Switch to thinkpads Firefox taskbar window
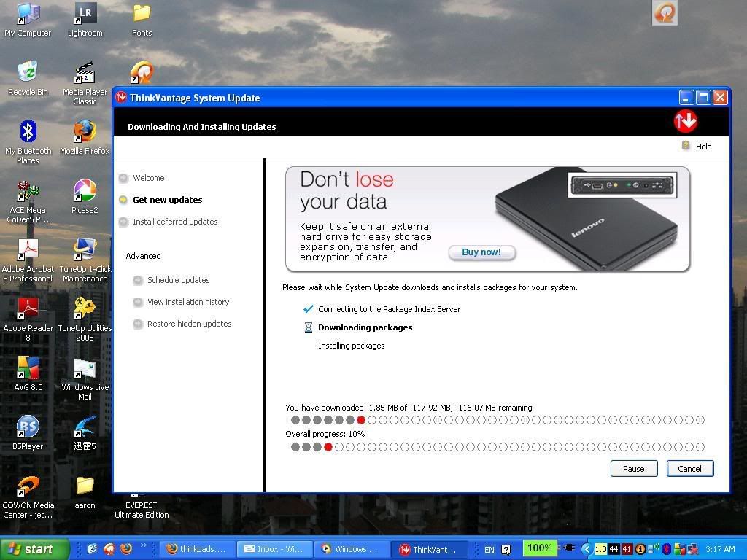Image resolution: width=747 pixels, height=560 pixels. pyautogui.click(x=196, y=549)
